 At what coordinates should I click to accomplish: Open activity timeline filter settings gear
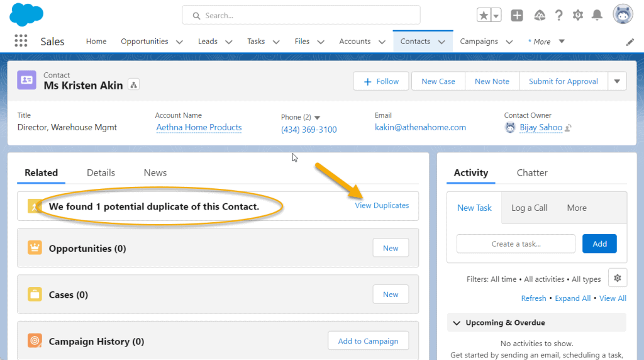coord(618,278)
